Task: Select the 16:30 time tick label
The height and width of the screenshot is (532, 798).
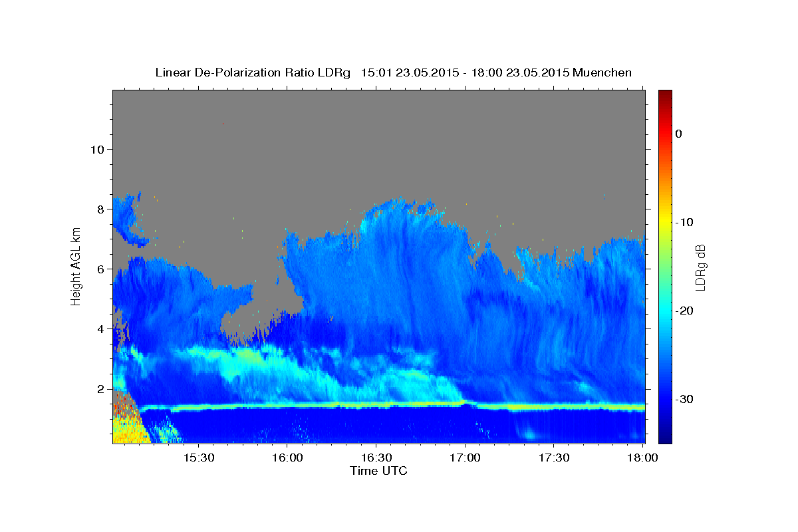Action: click(376, 458)
